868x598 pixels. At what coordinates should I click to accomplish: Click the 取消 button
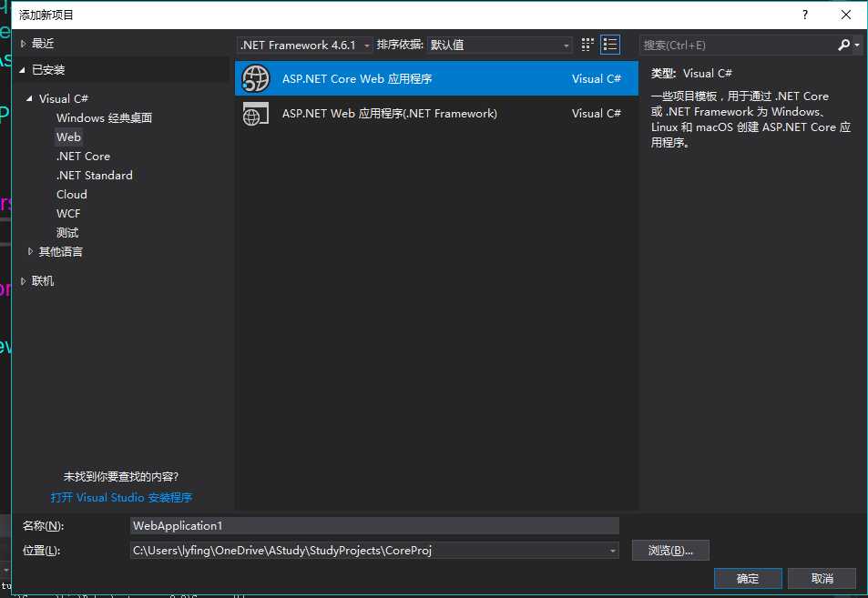click(822, 579)
